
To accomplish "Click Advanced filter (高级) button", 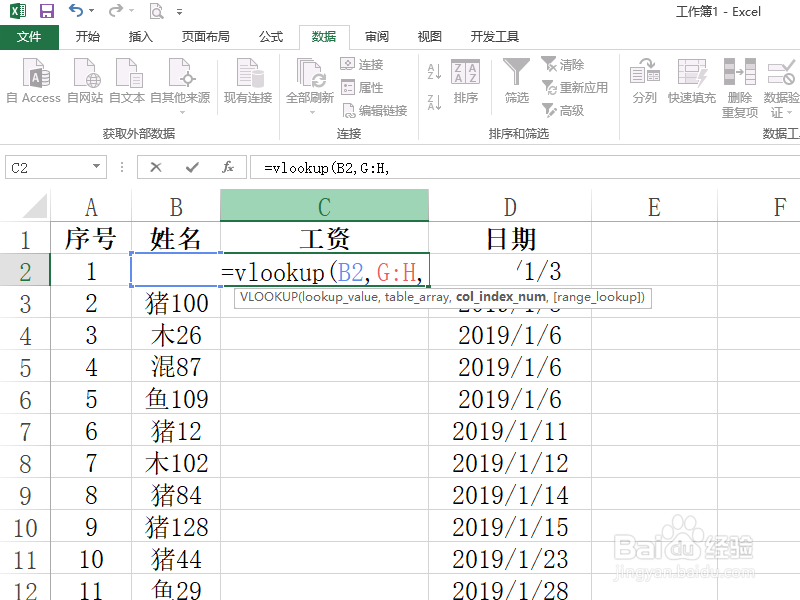I will (x=563, y=110).
